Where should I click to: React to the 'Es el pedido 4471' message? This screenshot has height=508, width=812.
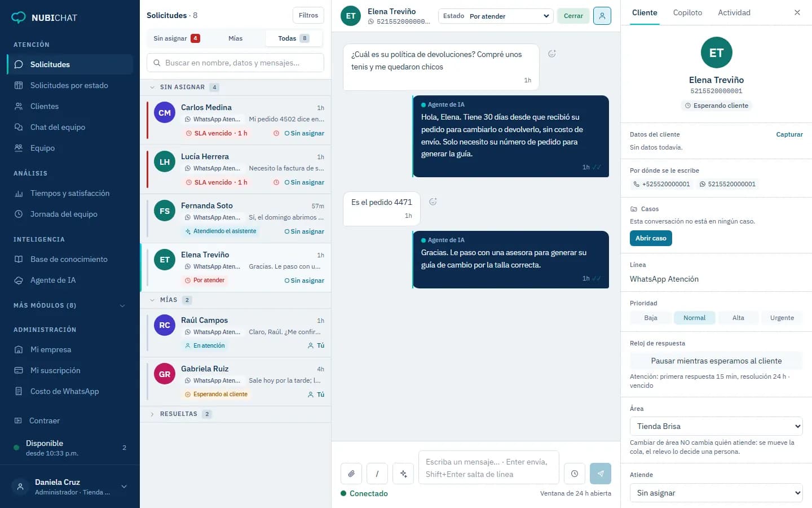(x=433, y=202)
